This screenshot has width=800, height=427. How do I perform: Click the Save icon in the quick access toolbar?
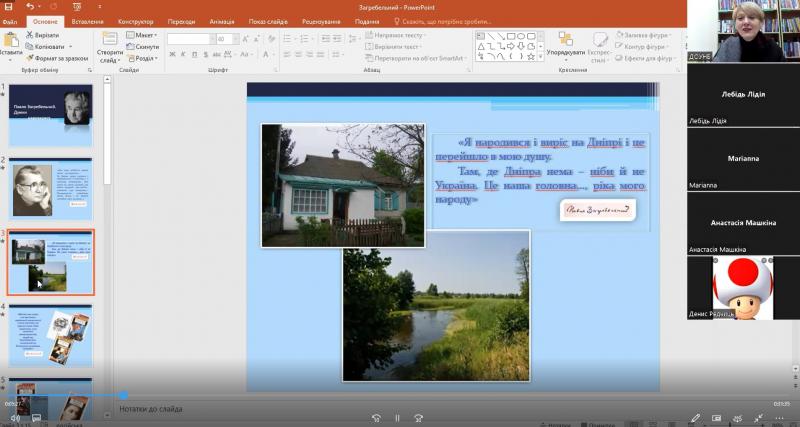tap(8, 7)
